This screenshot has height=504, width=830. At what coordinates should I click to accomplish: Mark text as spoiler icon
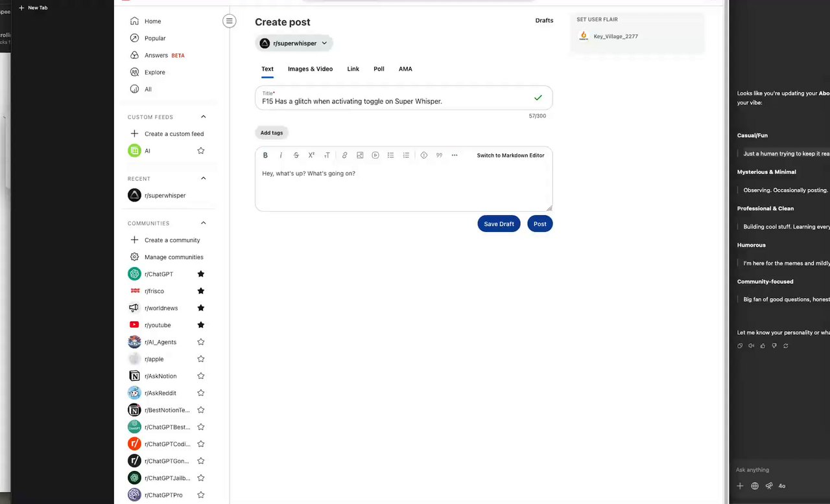(423, 155)
